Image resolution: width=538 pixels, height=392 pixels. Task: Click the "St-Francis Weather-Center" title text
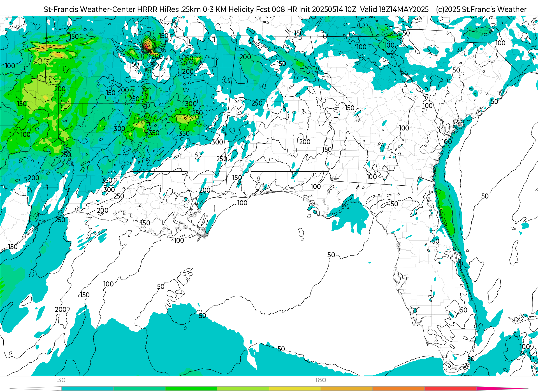[89, 10]
